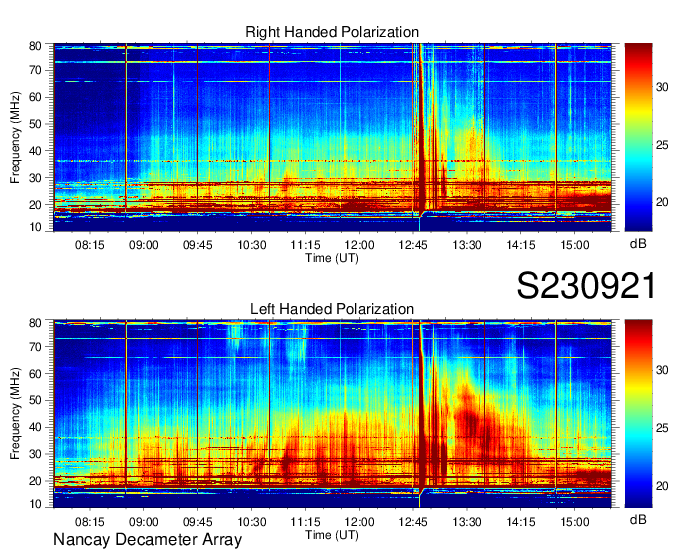Click the 'Nancay Decameter Array' caption
Screen dimensions: 680x552
click(147, 540)
